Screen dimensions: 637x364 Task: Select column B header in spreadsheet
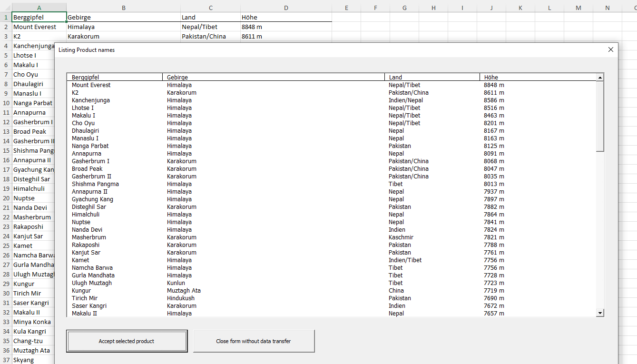pos(124,8)
